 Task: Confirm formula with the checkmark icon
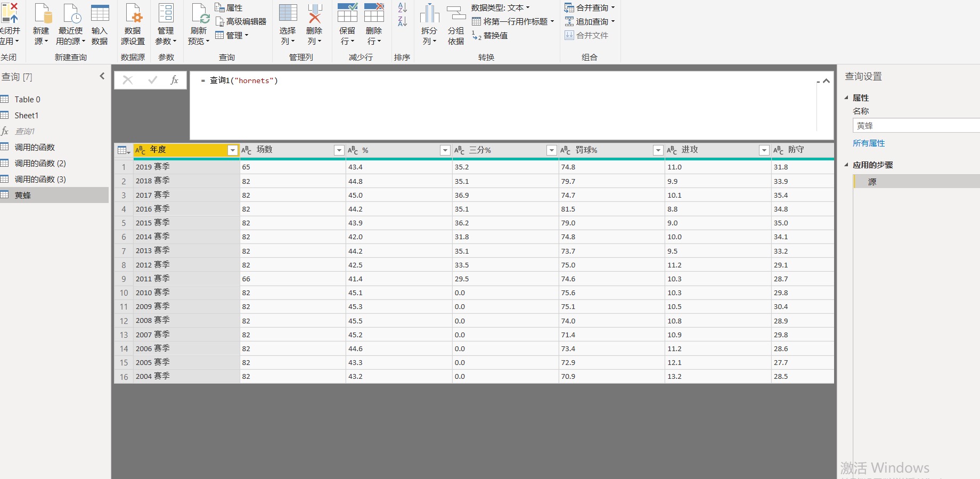[153, 80]
